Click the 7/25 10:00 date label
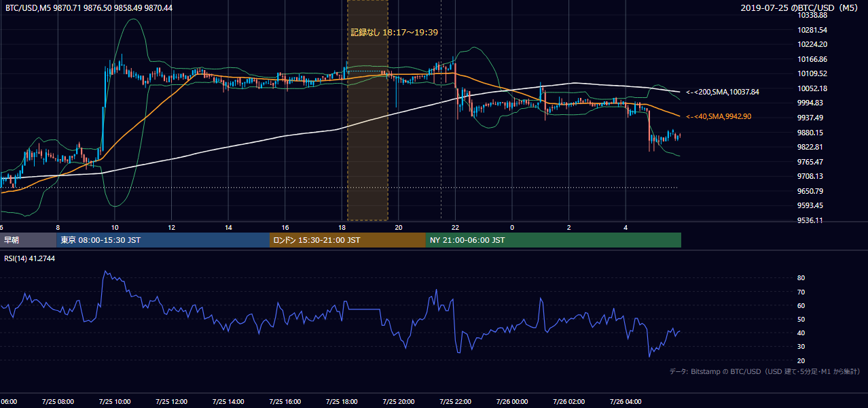Image resolution: width=868 pixels, height=408 pixels. (x=114, y=402)
